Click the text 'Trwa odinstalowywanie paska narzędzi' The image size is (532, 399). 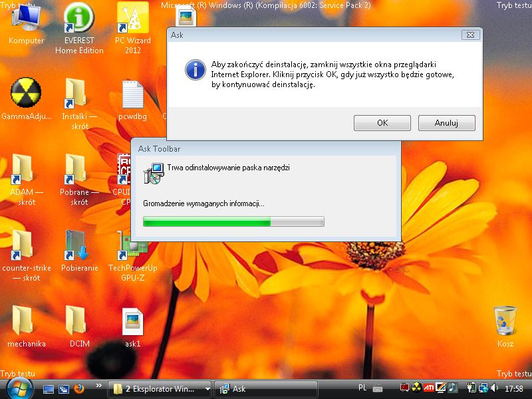[228, 168]
